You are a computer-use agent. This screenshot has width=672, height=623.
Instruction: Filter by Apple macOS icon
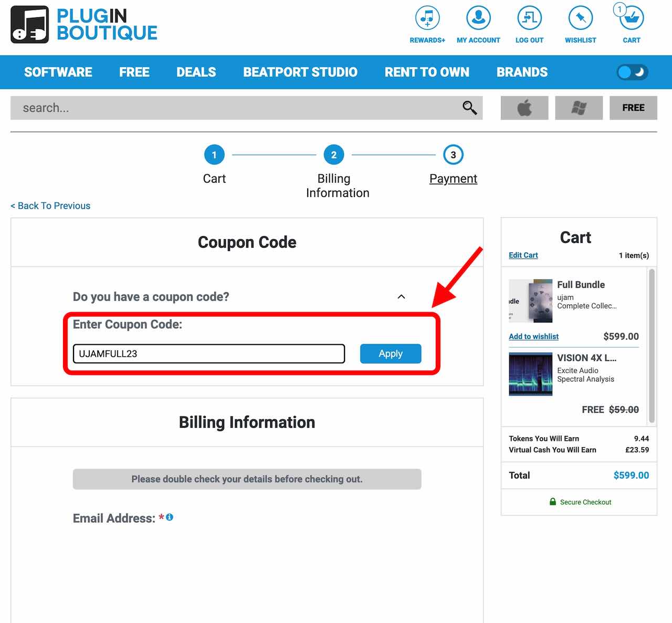(x=524, y=108)
